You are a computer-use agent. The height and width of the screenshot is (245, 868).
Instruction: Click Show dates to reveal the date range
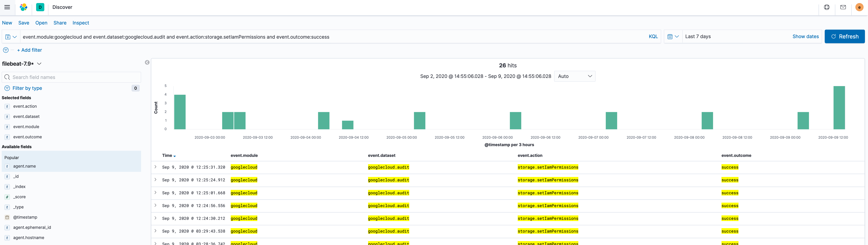click(806, 36)
